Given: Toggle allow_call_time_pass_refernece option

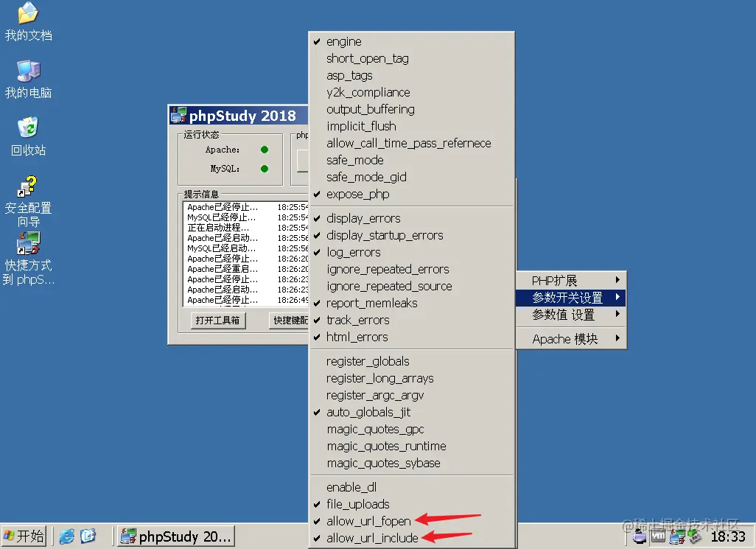Looking at the screenshot, I should 412,143.
